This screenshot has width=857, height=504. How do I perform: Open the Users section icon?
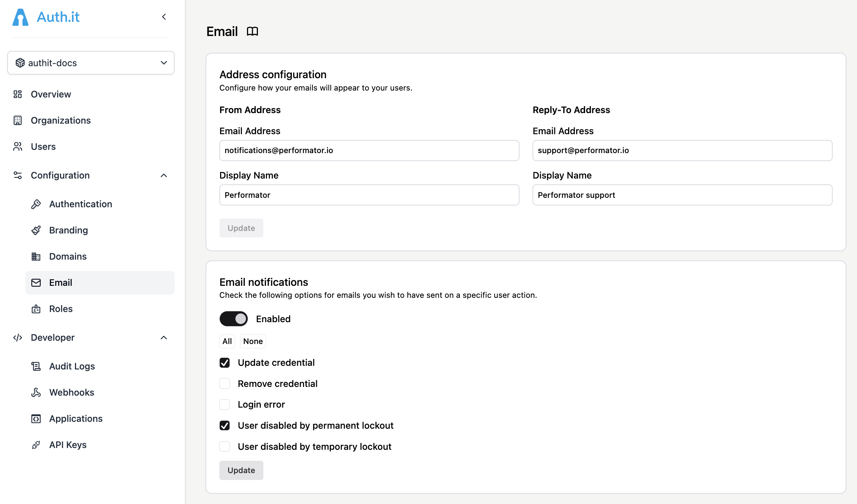click(18, 147)
